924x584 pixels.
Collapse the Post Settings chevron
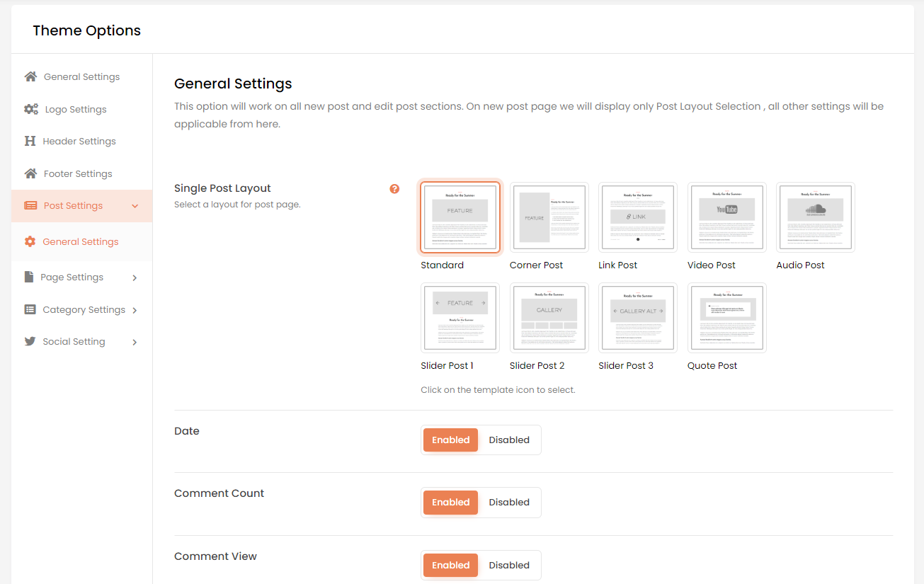(135, 206)
